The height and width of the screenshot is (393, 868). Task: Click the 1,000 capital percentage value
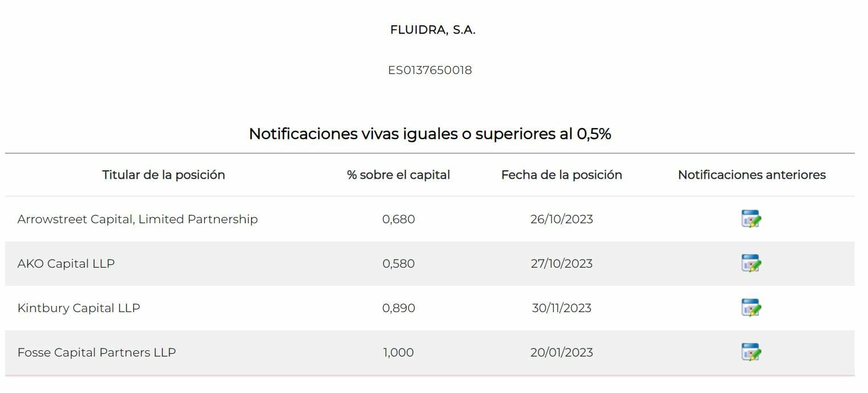click(398, 353)
